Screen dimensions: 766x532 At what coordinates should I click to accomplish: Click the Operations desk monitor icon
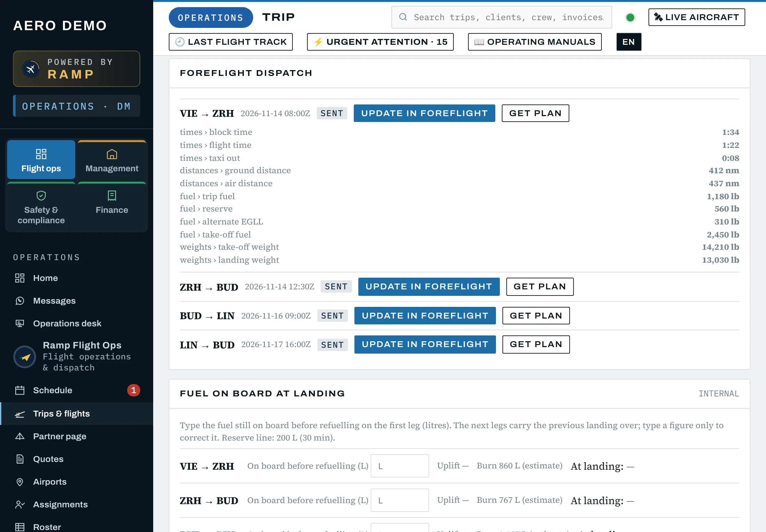point(20,323)
